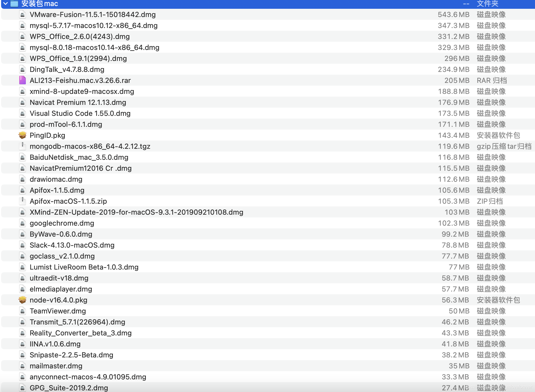Click the purple RAR icon for ALI213-Feishu

(x=23, y=80)
